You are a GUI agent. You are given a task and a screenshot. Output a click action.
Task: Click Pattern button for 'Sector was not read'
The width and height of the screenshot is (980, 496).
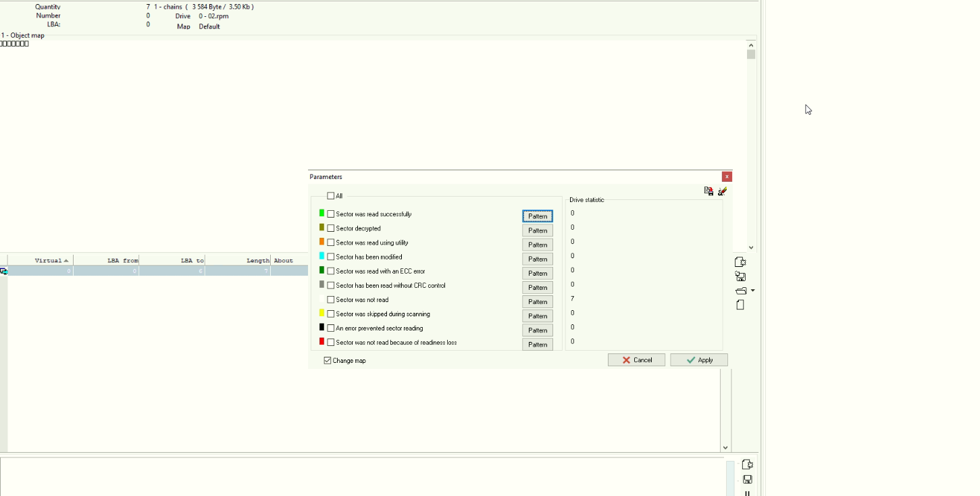pyautogui.click(x=538, y=301)
